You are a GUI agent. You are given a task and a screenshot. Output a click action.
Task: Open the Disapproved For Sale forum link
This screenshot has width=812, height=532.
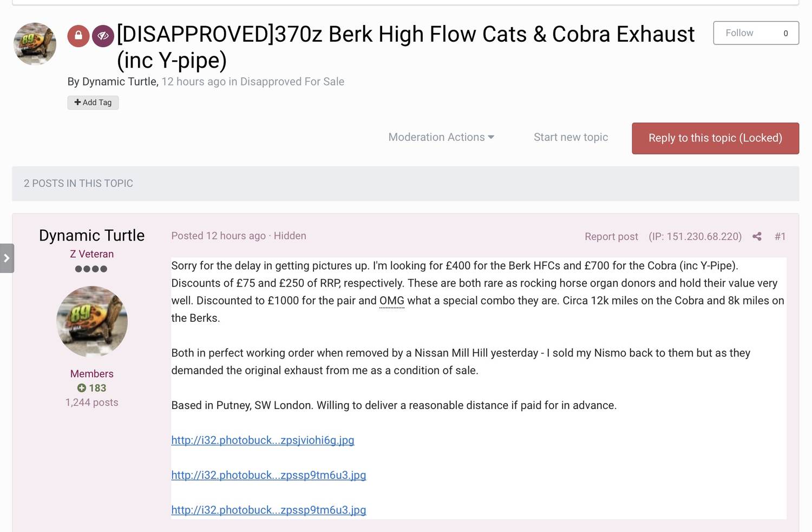click(292, 82)
